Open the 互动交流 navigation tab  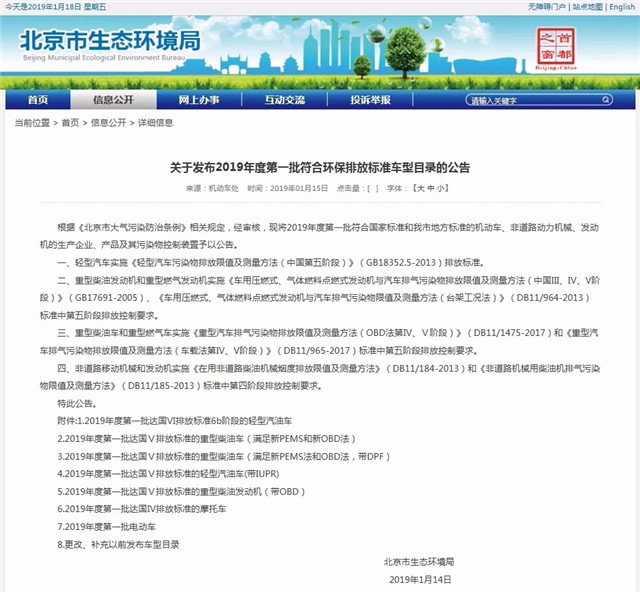284,100
